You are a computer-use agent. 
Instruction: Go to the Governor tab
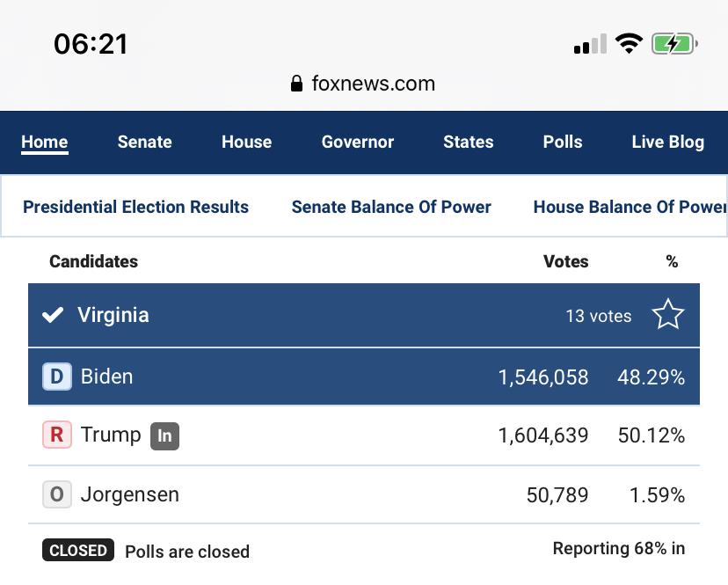pyautogui.click(x=358, y=142)
